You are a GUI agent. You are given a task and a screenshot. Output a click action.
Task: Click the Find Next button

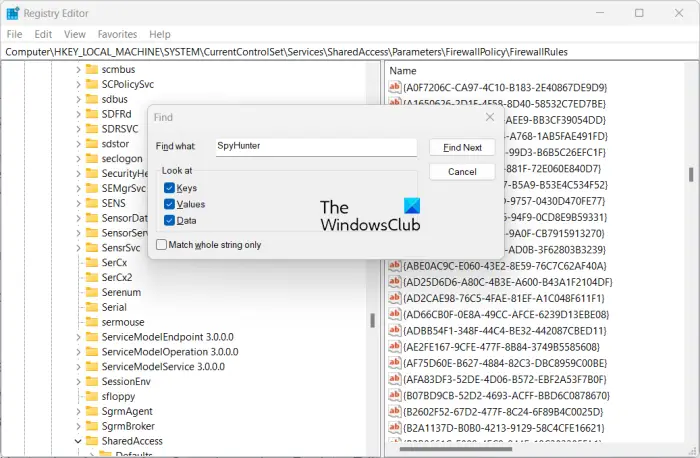(x=462, y=147)
